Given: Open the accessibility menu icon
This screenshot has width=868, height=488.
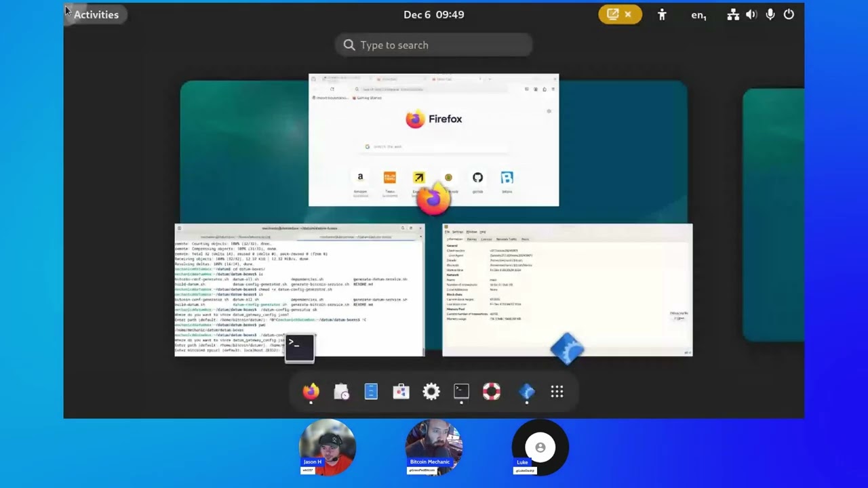Looking at the screenshot, I should [662, 14].
